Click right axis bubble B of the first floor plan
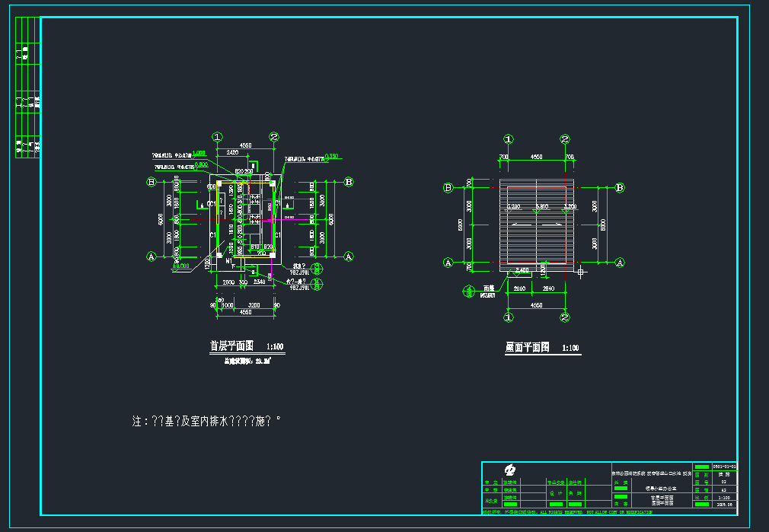This screenshot has height=532, width=769. [349, 182]
